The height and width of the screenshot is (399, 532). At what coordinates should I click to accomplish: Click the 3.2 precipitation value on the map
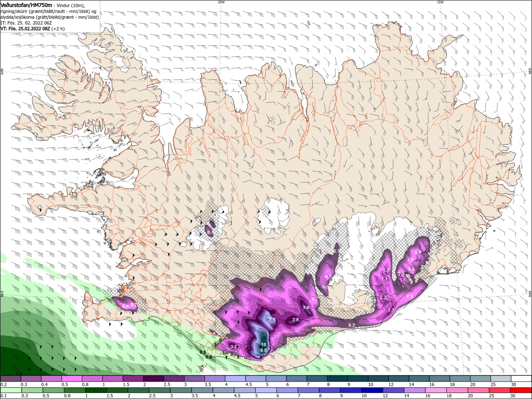coord(234,347)
